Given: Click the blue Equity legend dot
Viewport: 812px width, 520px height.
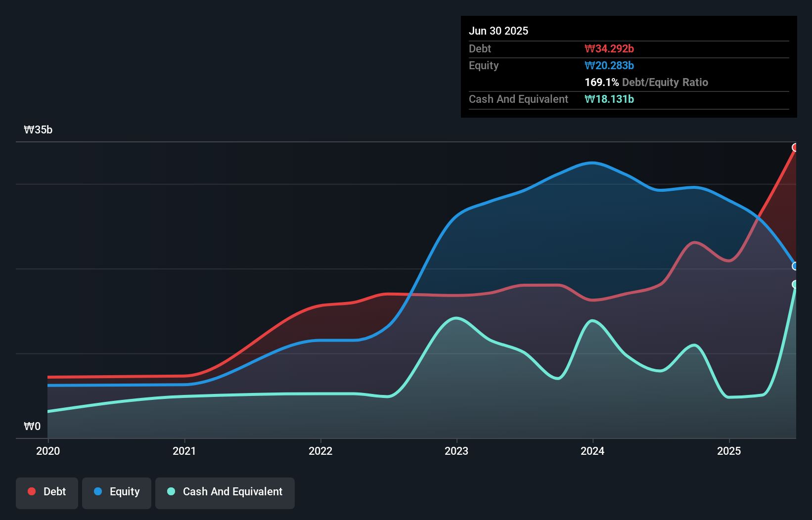Looking at the screenshot, I should pyautogui.click(x=97, y=491).
